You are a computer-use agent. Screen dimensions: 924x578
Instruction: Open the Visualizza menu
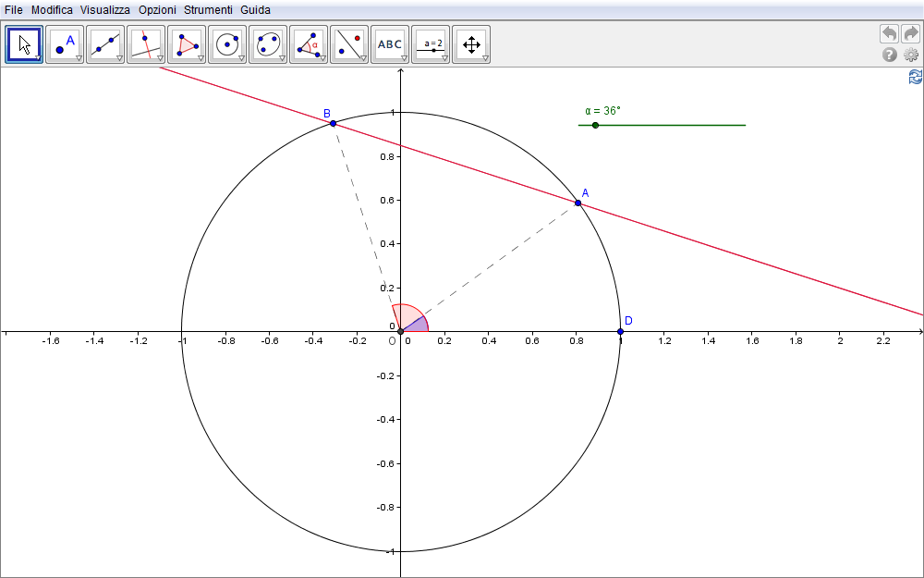tap(104, 9)
